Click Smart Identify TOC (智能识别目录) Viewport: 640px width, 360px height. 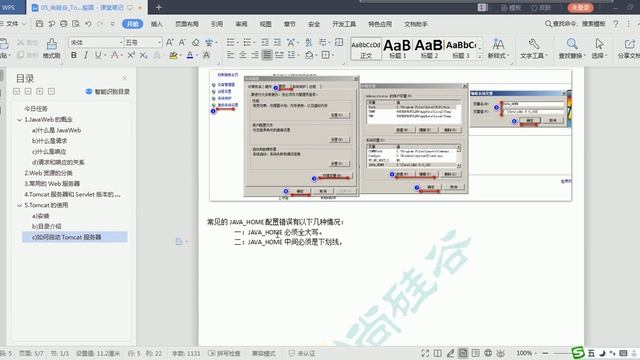tap(108, 91)
